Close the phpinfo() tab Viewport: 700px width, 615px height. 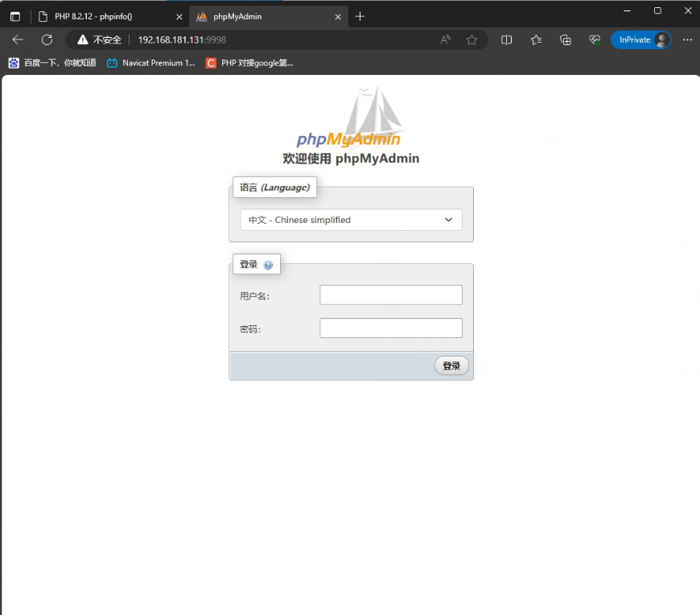click(x=179, y=17)
